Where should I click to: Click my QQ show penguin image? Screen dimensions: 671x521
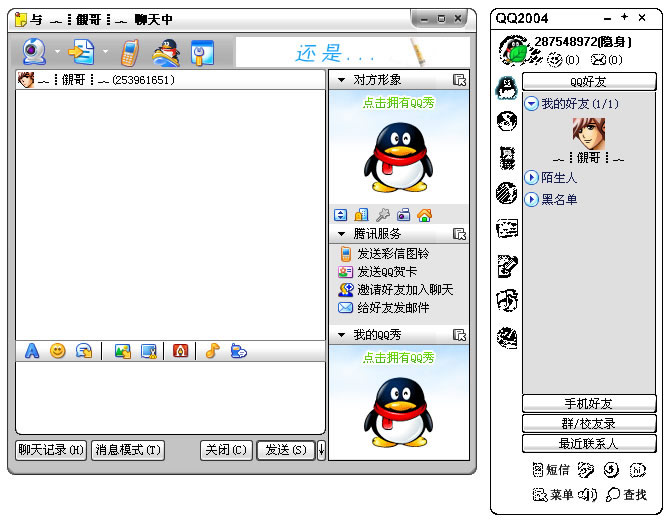coord(398,412)
